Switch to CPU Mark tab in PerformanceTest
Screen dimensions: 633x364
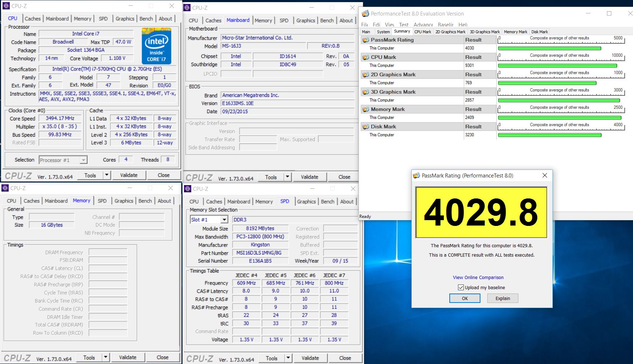[423, 32]
